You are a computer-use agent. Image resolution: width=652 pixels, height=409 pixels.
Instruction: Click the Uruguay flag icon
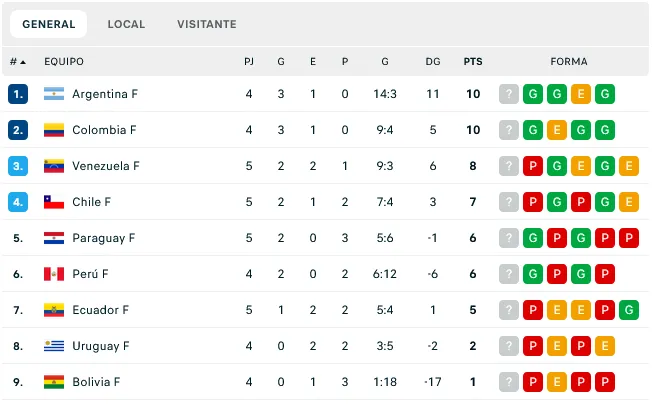(54, 346)
